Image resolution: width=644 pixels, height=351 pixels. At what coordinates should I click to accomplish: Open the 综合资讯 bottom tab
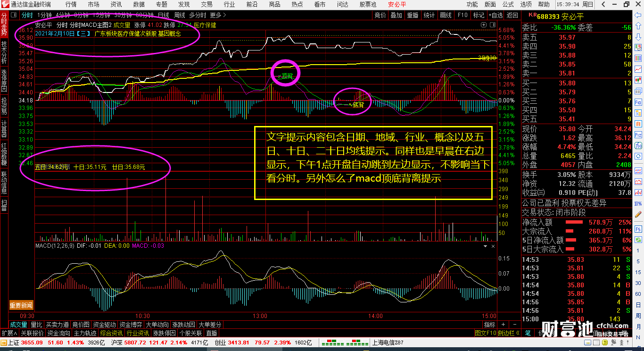(x=112, y=333)
